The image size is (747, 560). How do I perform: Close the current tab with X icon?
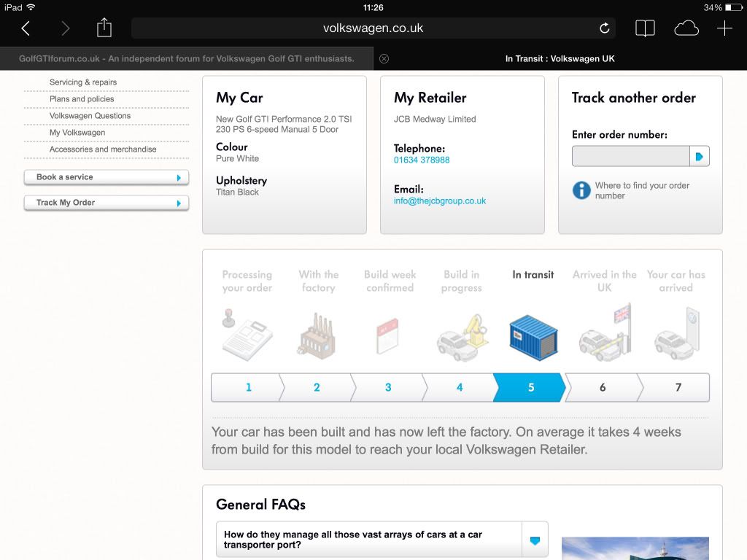tap(384, 58)
